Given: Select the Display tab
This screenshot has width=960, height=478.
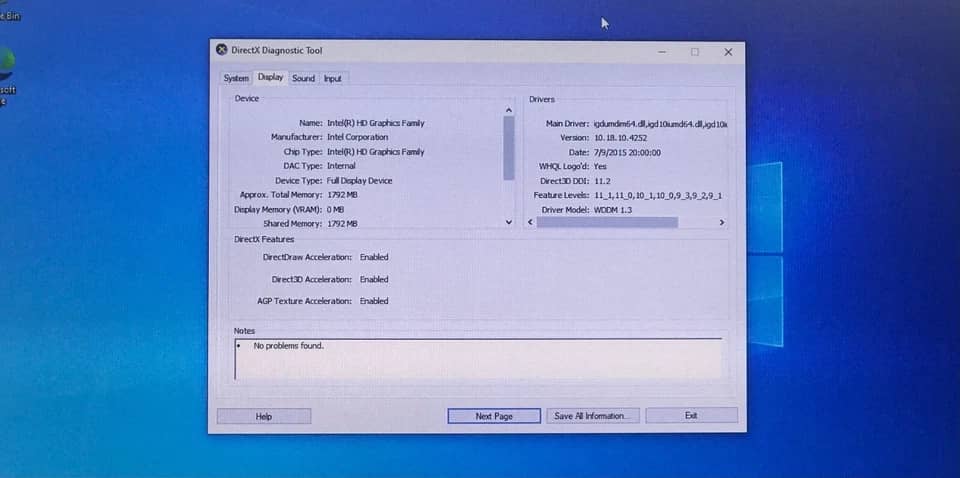Looking at the screenshot, I should tap(270, 77).
